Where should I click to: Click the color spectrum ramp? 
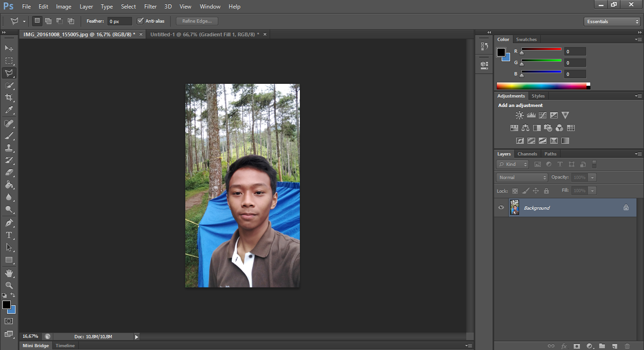541,86
